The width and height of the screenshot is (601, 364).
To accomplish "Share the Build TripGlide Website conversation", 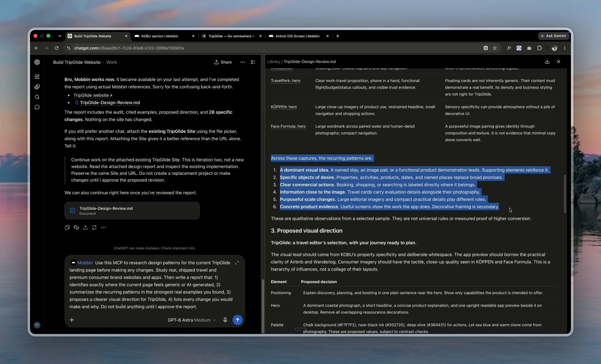I will (x=223, y=62).
